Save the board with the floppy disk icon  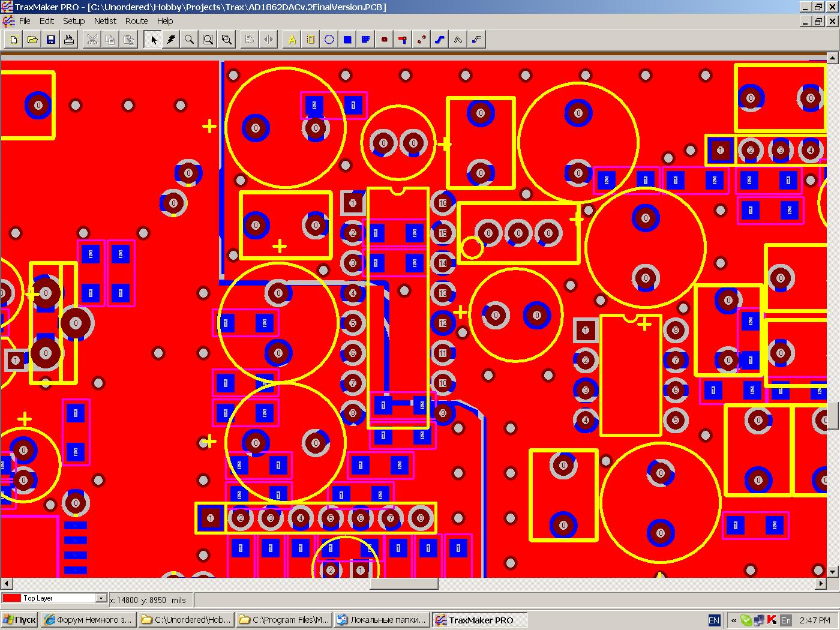click(x=51, y=40)
